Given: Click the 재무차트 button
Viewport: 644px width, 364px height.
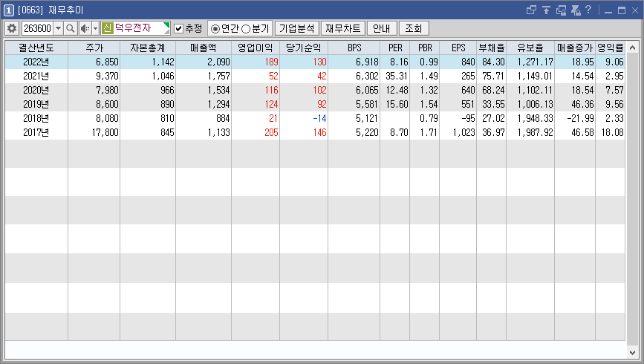Looking at the screenshot, I should coord(343,28).
